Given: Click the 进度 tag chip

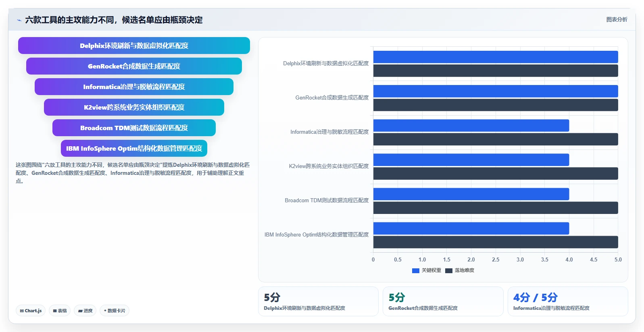Looking at the screenshot, I should (x=85, y=311).
